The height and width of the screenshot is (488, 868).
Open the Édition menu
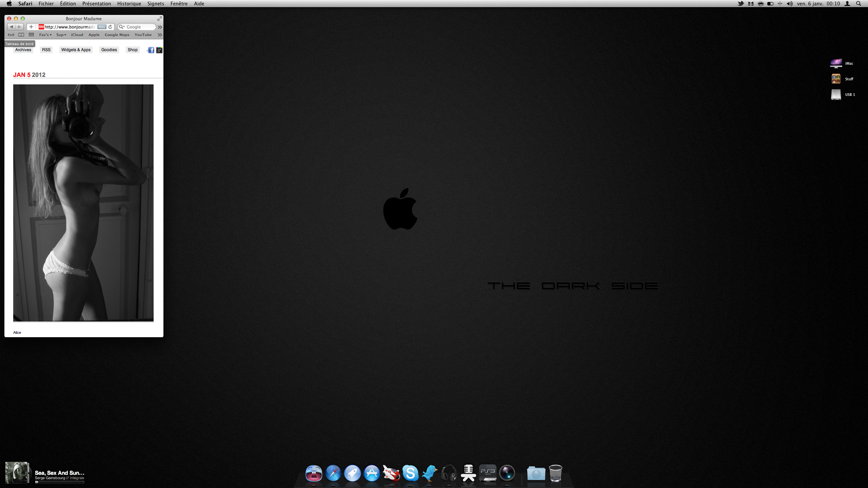point(68,4)
